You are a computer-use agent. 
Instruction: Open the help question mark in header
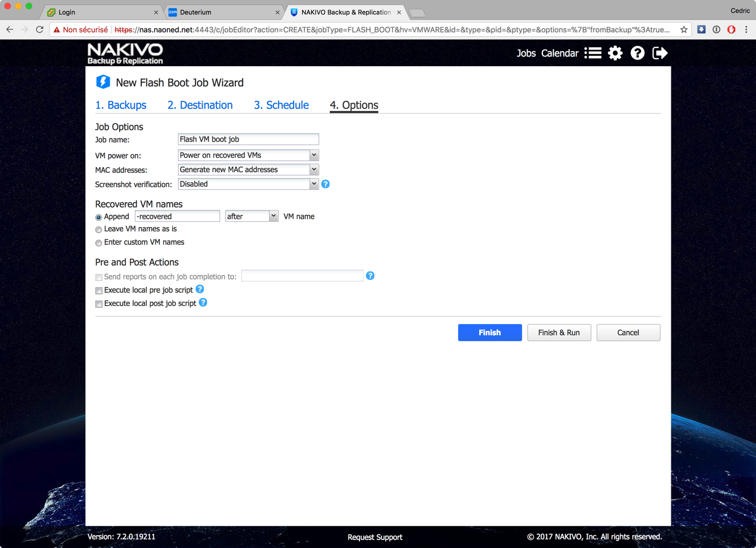point(638,53)
